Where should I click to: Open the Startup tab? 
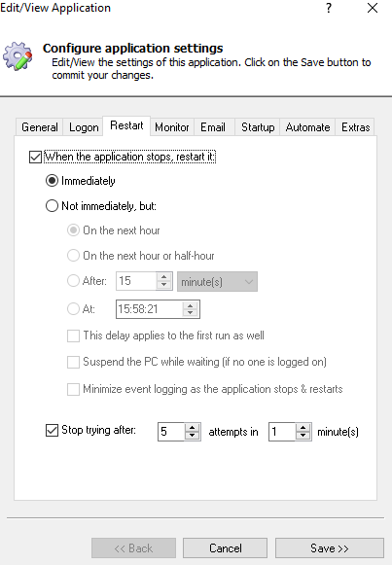[258, 127]
